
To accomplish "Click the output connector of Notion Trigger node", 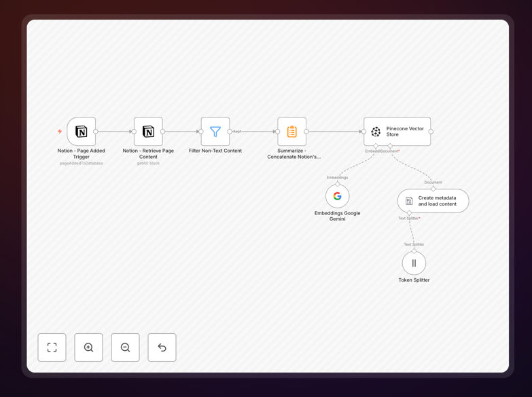I will tap(96, 132).
